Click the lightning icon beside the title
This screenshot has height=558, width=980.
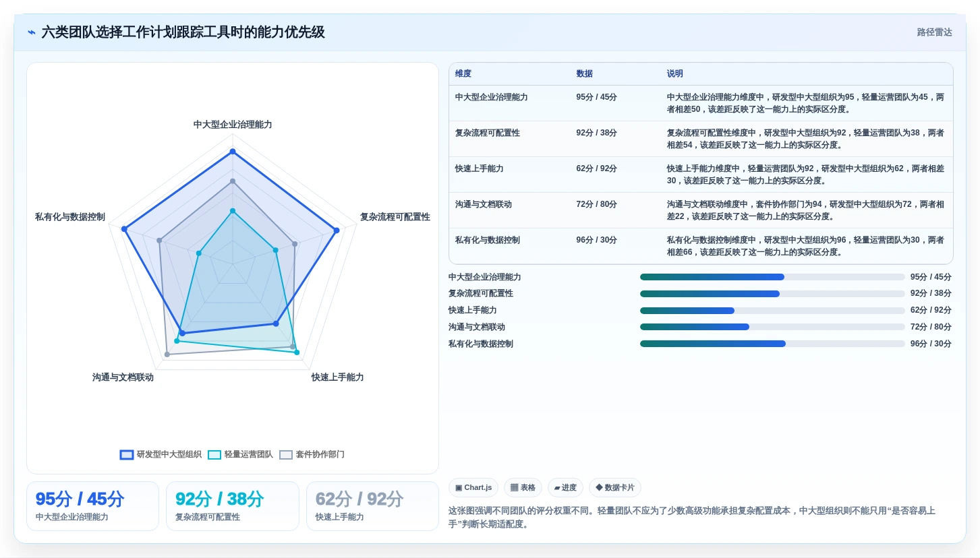point(32,32)
